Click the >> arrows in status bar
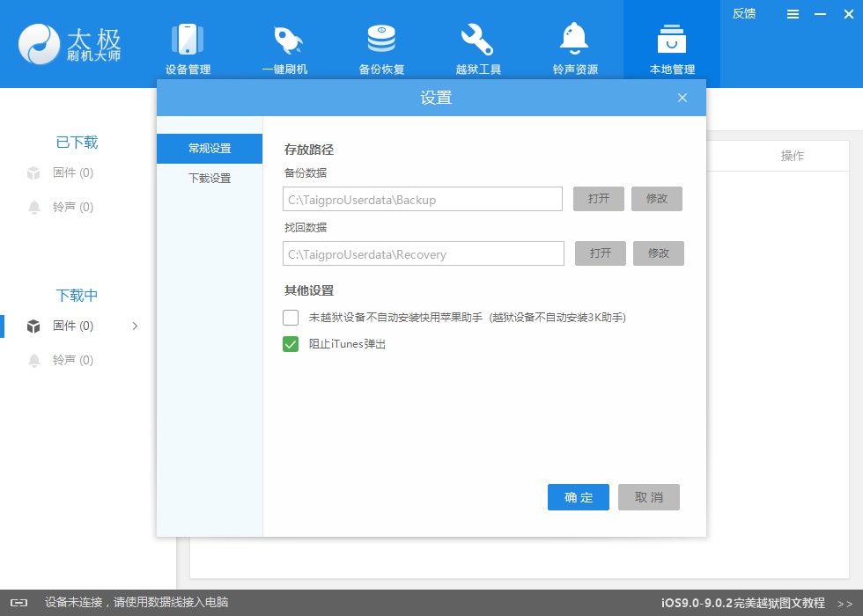The height and width of the screenshot is (616, 863). (x=845, y=604)
